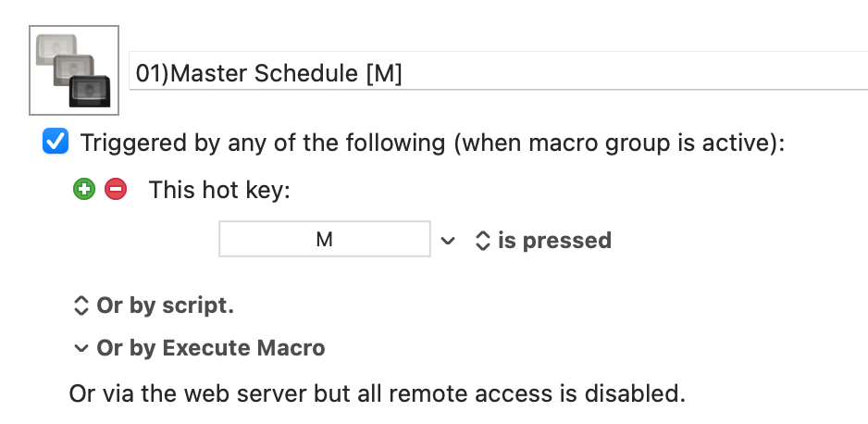868x424 pixels.
Task: Click the macro keycaps icon image
Action: click(74, 70)
